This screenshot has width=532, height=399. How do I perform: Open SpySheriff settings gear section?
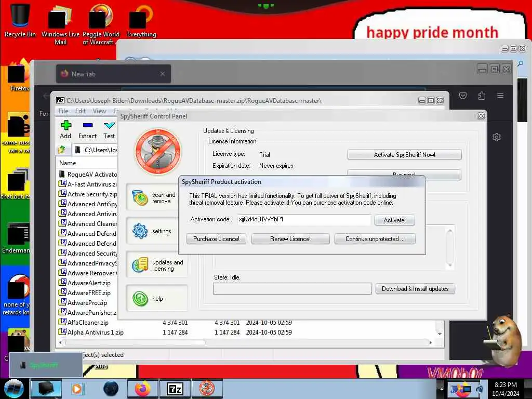156,231
